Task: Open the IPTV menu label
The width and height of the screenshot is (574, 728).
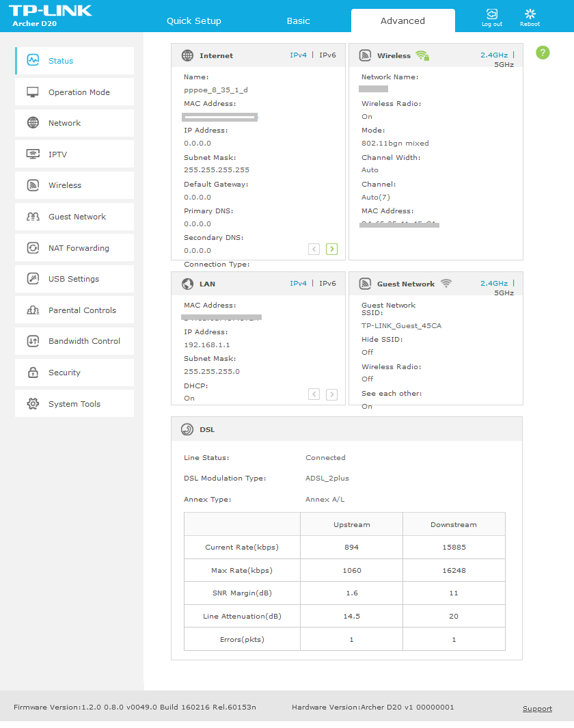Action: [x=57, y=154]
